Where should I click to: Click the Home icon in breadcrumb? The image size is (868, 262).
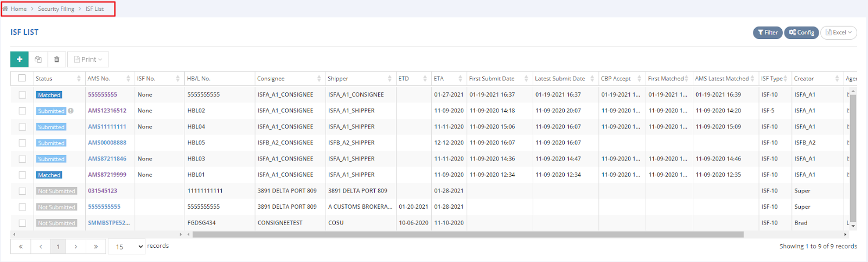pyautogui.click(x=5, y=9)
